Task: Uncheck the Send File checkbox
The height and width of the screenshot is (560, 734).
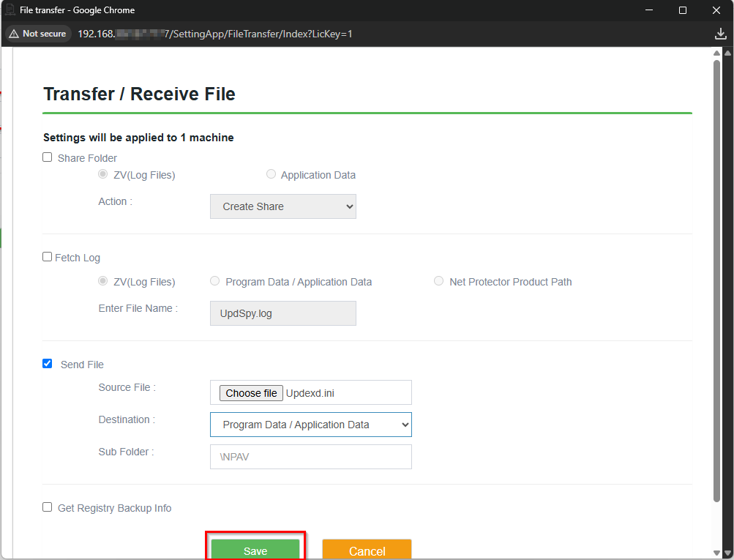Action: click(x=48, y=364)
